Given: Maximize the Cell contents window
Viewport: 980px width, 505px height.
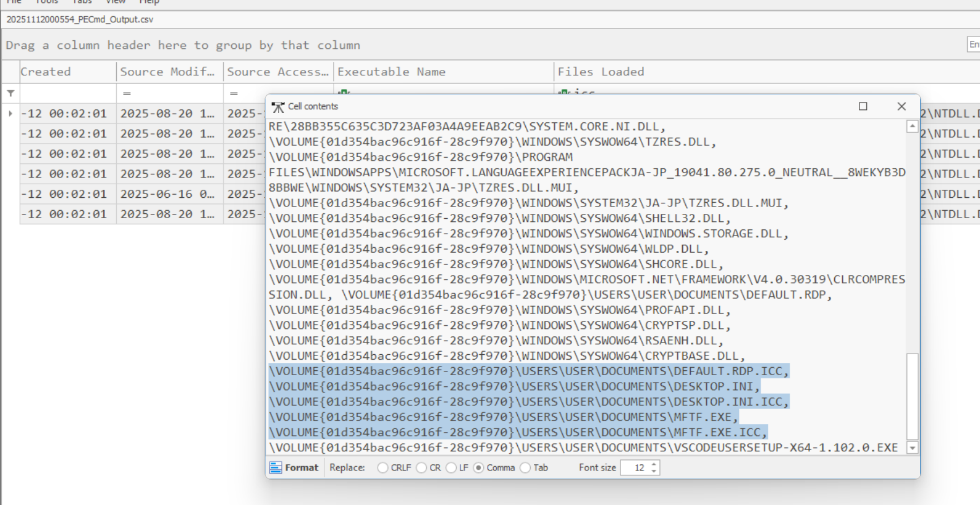Looking at the screenshot, I should pos(863,106).
